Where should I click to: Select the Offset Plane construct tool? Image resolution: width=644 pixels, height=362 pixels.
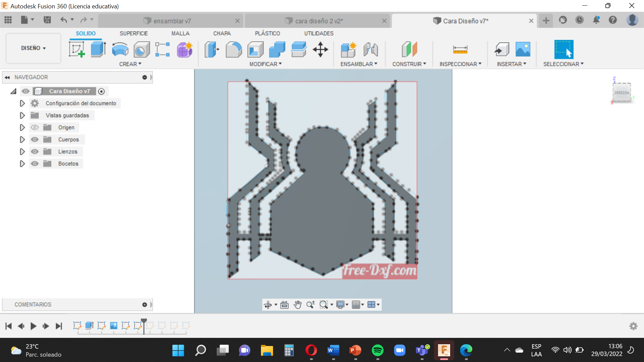click(409, 50)
